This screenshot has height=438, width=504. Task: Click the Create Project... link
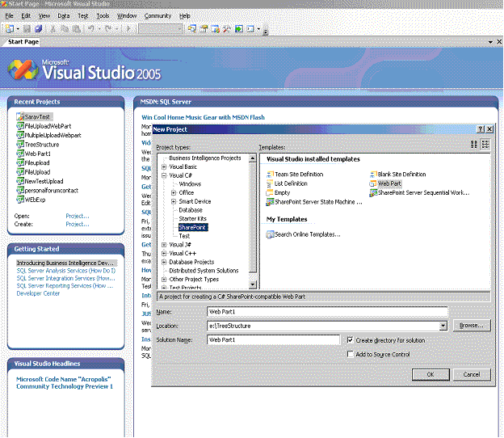[x=78, y=224]
